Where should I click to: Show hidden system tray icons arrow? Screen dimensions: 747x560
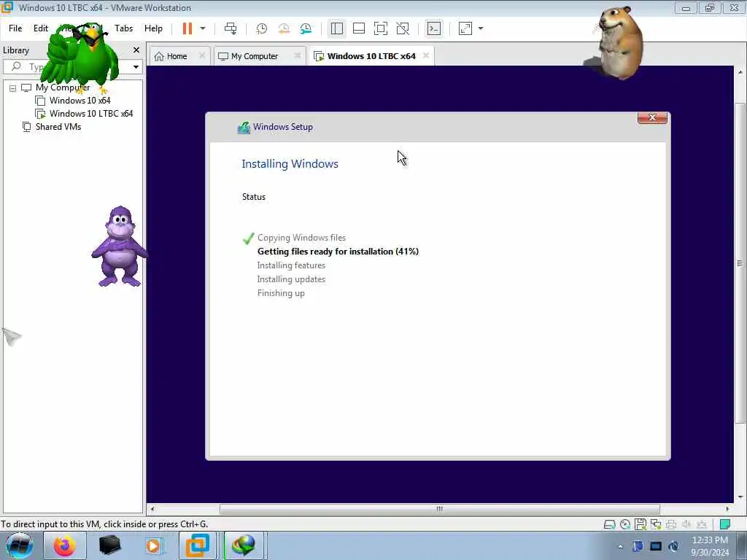click(x=620, y=547)
